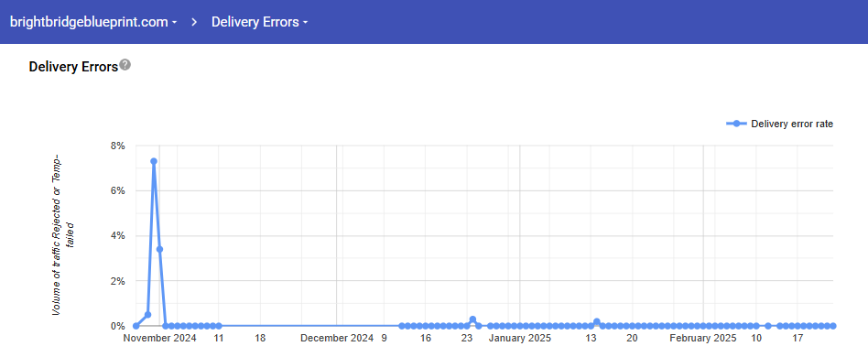Image resolution: width=868 pixels, height=357 pixels.
Task: Select the data point at November 11
Action: [219, 326]
